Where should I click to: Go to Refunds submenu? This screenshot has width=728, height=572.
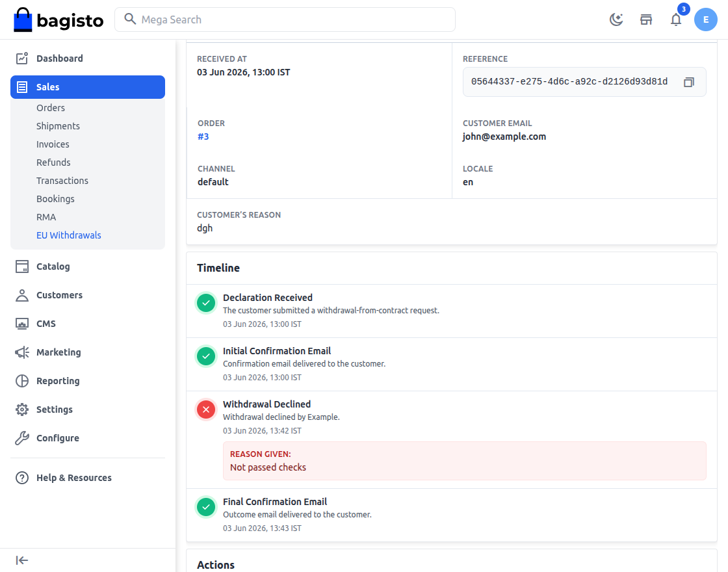point(53,162)
